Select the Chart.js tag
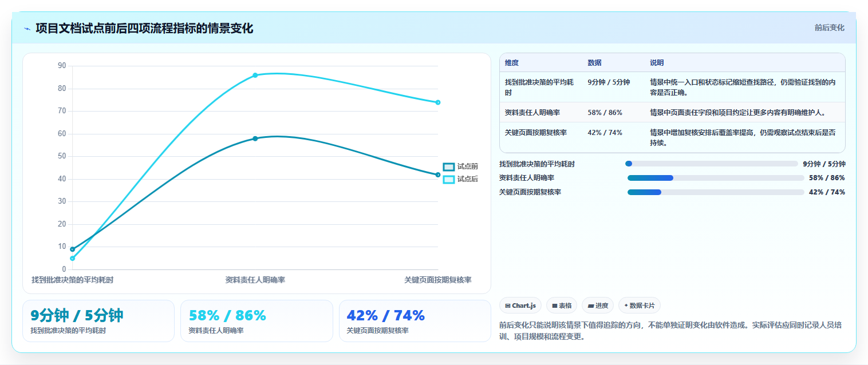The height and width of the screenshot is (365, 868). point(520,306)
